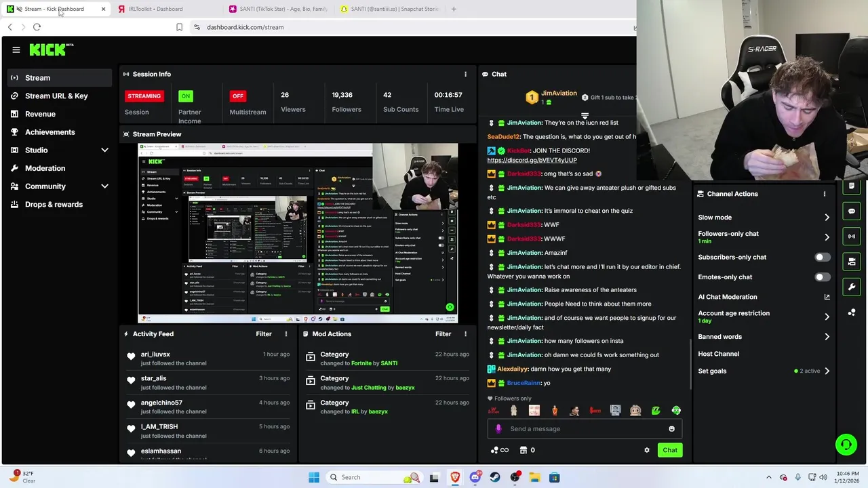The image size is (868, 488).
Task: Open the emoji picker in chat input
Action: (x=671, y=428)
